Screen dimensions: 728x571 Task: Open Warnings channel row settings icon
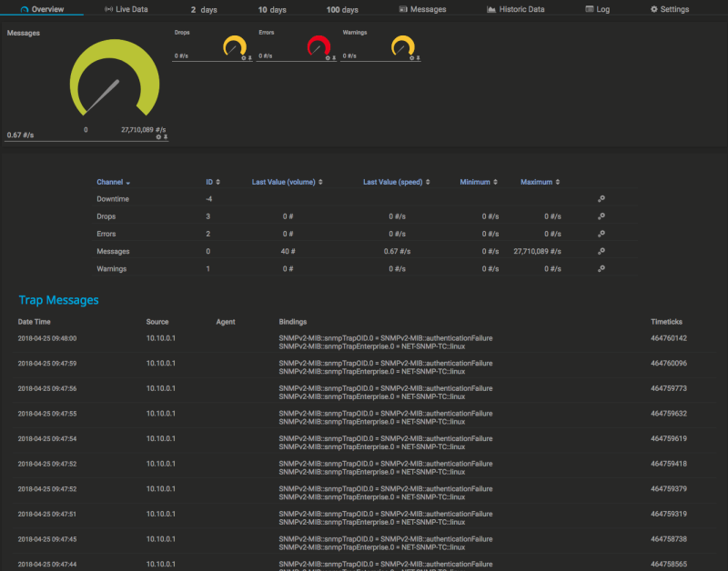click(601, 269)
